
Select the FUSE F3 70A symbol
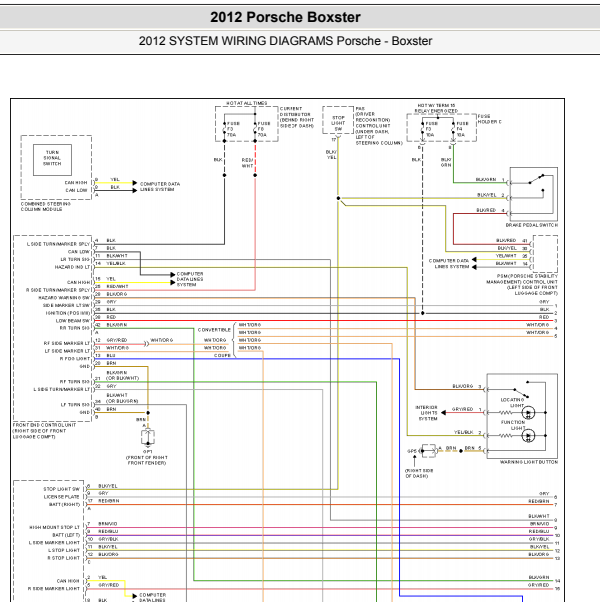point(230,129)
